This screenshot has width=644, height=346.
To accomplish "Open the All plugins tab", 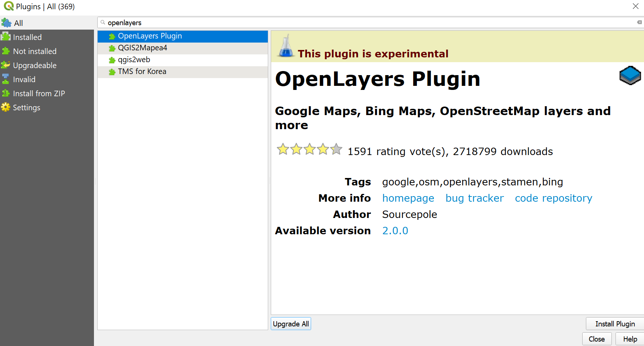I will pyautogui.click(x=47, y=23).
